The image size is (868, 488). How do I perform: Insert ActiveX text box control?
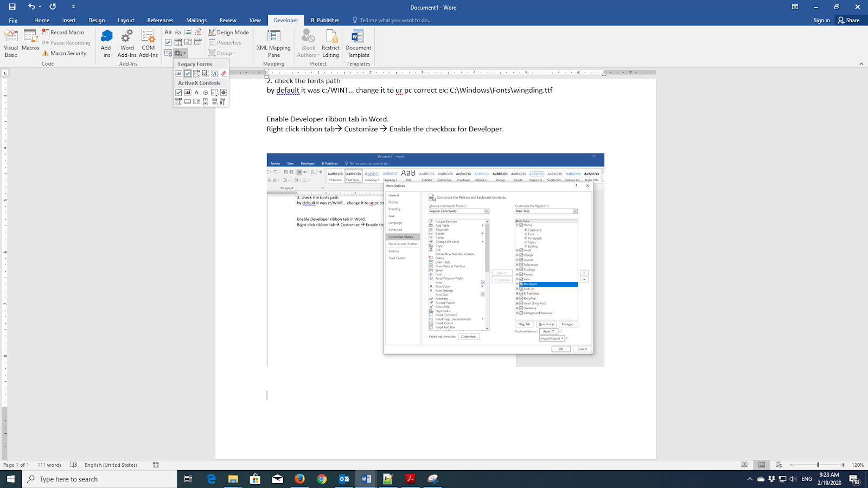(x=188, y=92)
